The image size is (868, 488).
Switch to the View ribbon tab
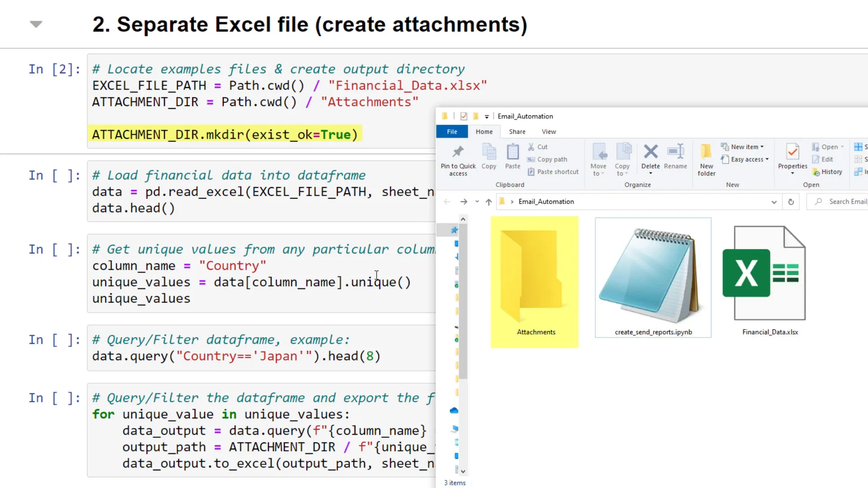pos(549,131)
